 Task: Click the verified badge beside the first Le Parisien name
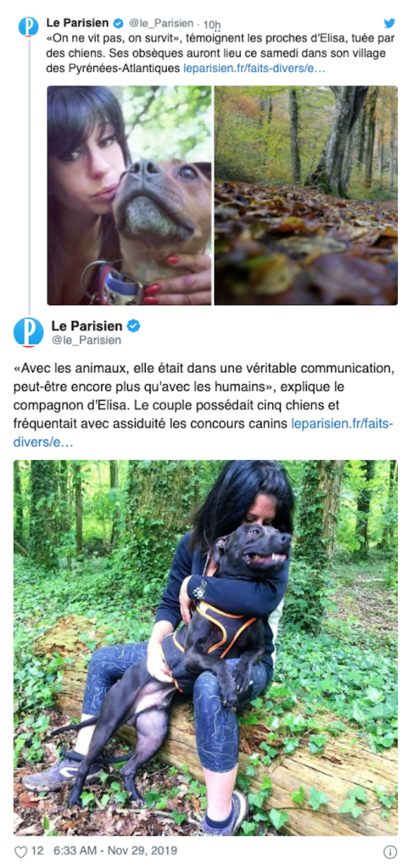click(118, 23)
